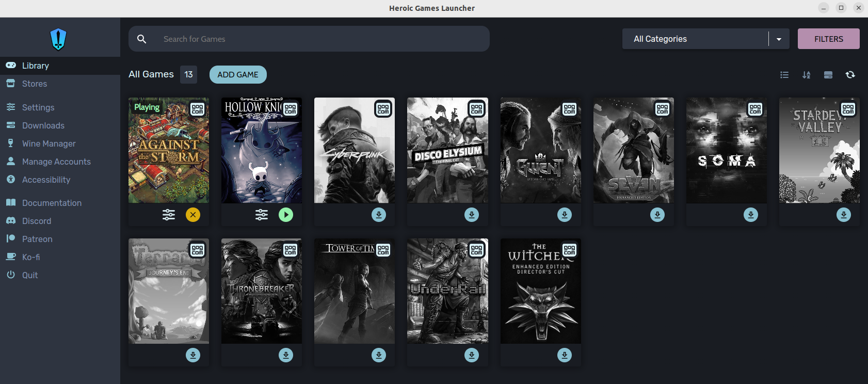Select the UnderRail game cover

pos(447,291)
